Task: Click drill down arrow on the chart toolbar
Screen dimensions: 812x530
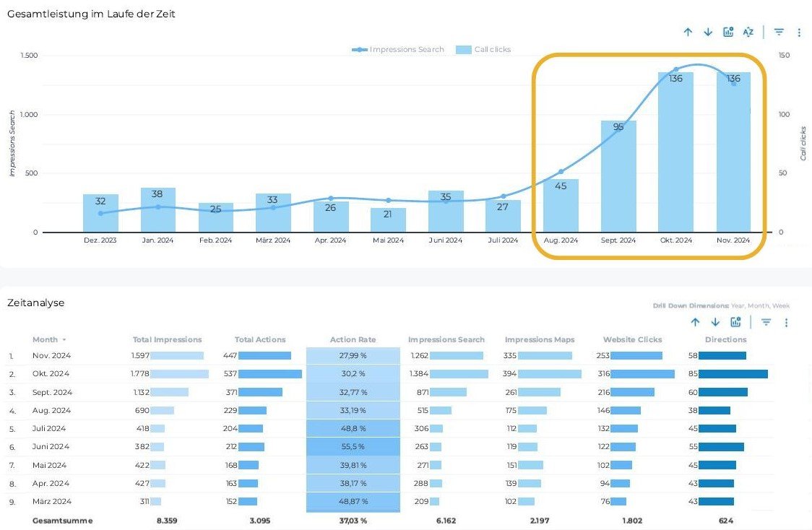Action: tap(708, 32)
